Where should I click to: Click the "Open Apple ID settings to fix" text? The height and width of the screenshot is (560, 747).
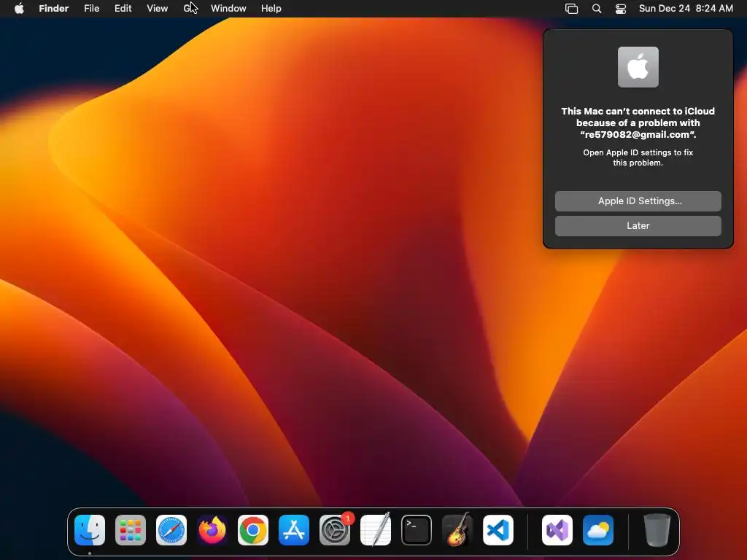point(638,157)
